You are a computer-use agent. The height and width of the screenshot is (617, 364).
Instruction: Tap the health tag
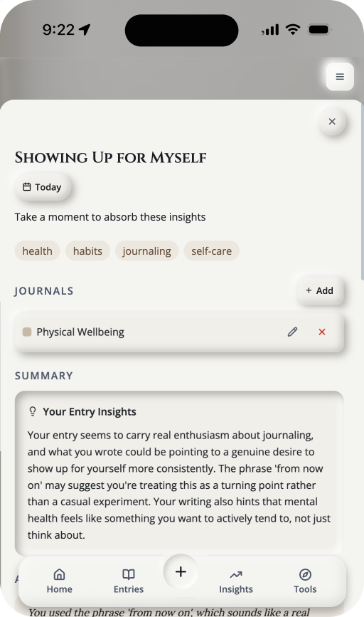pos(38,251)
